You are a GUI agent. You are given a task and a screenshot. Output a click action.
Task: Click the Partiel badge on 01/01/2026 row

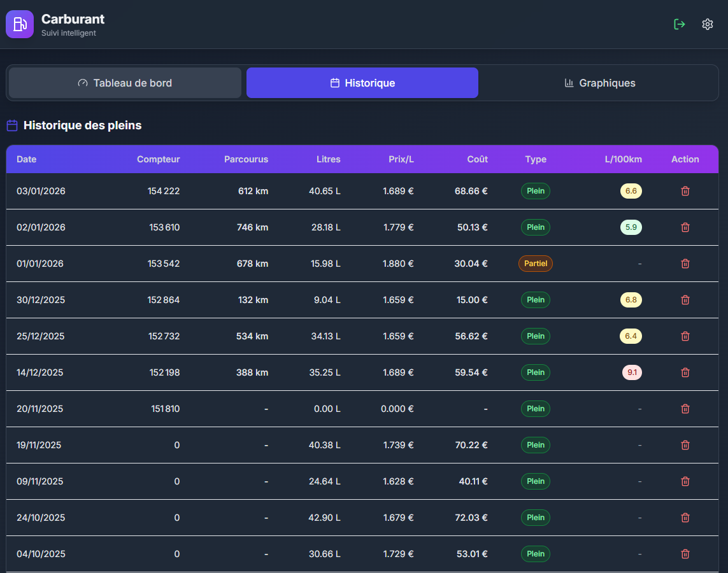click(x=536, y=264)
